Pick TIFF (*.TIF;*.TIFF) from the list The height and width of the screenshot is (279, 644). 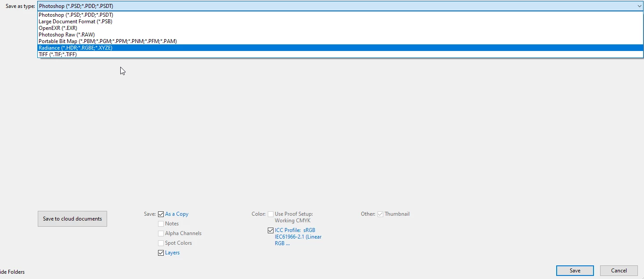tap(340, 54)
